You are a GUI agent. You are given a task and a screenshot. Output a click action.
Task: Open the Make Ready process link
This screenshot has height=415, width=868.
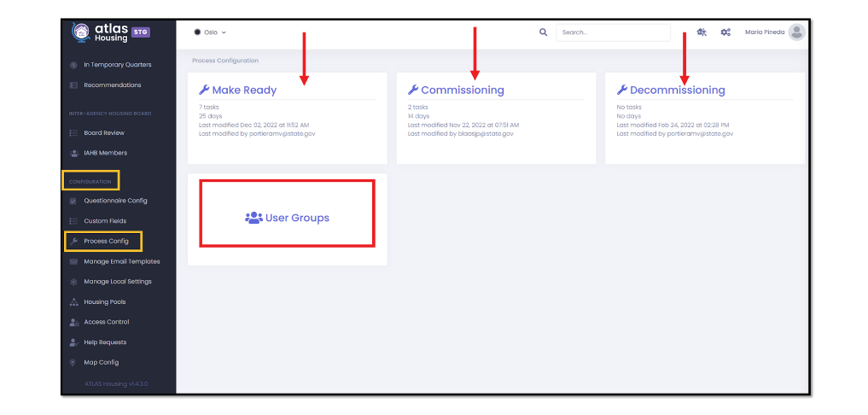[244, 90]
